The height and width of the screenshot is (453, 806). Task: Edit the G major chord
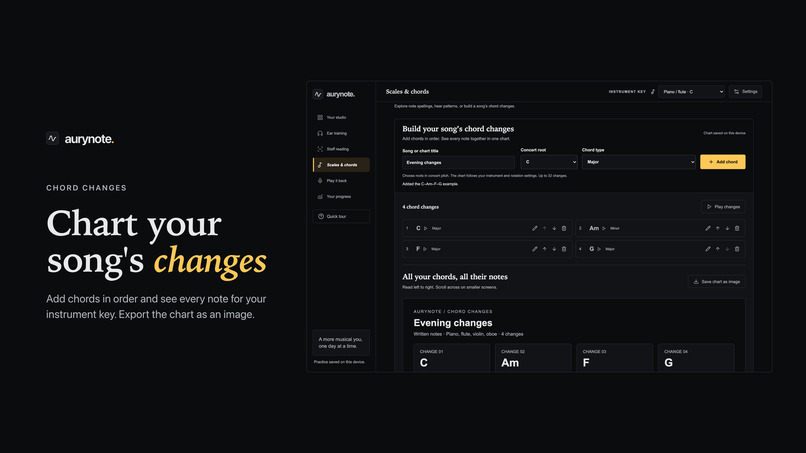(708, 249)
